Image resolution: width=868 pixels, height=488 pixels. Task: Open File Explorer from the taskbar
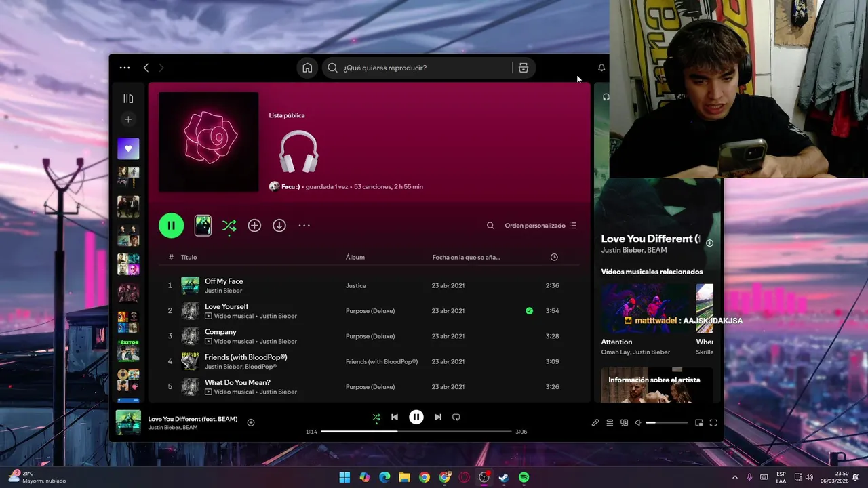(x=404, y=477)
